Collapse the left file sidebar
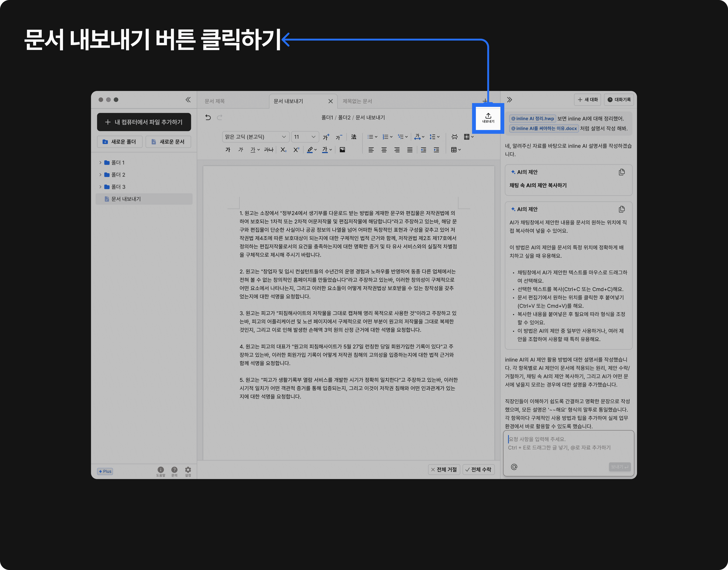The image size is (728, 570). [x=188, y=100]
